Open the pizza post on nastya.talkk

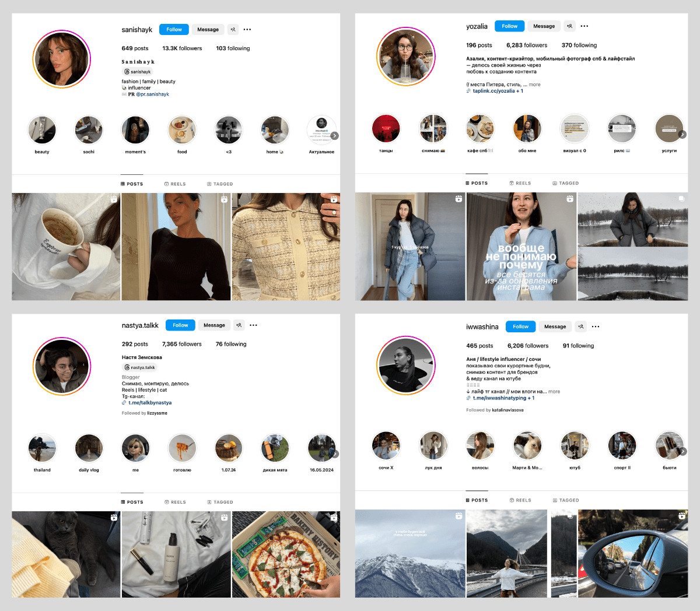[286, 554]
